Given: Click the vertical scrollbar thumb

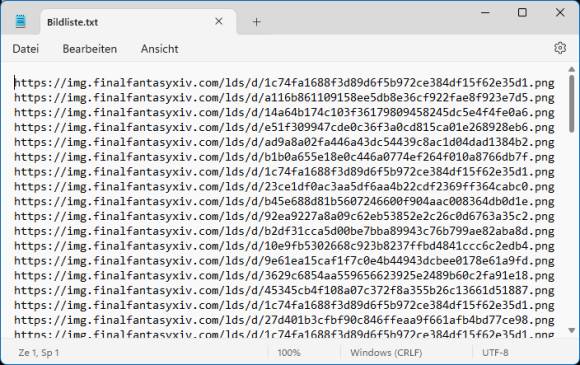Looking at the screenshot, I should tap(571, 103).
